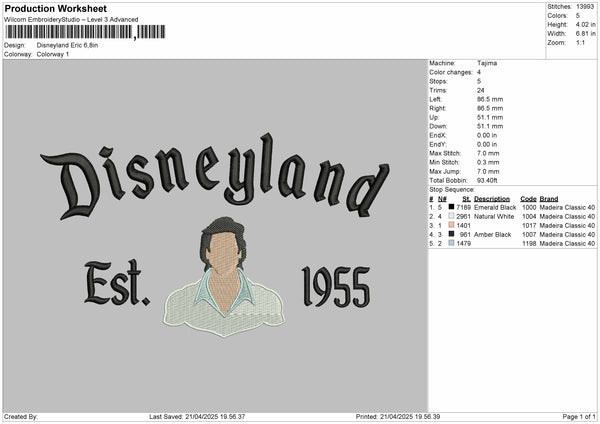Click 'Colorway 1' value

[53, 54]
